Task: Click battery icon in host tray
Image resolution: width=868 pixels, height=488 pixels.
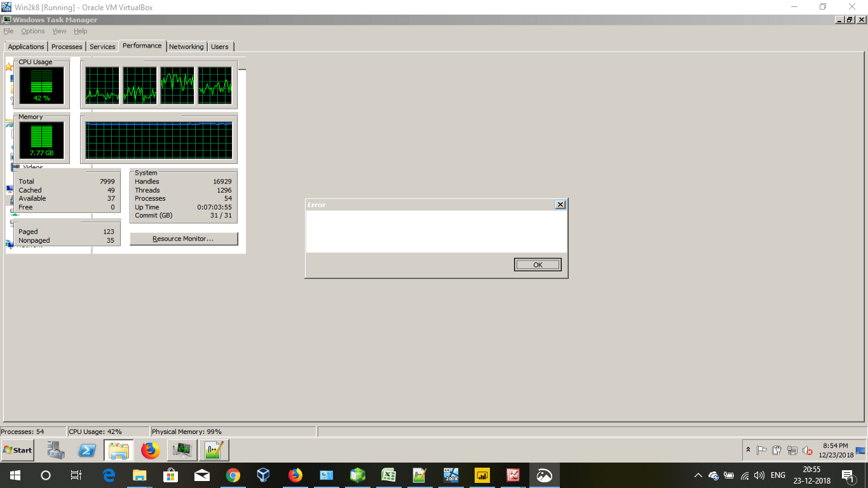Action: [729, 475]
